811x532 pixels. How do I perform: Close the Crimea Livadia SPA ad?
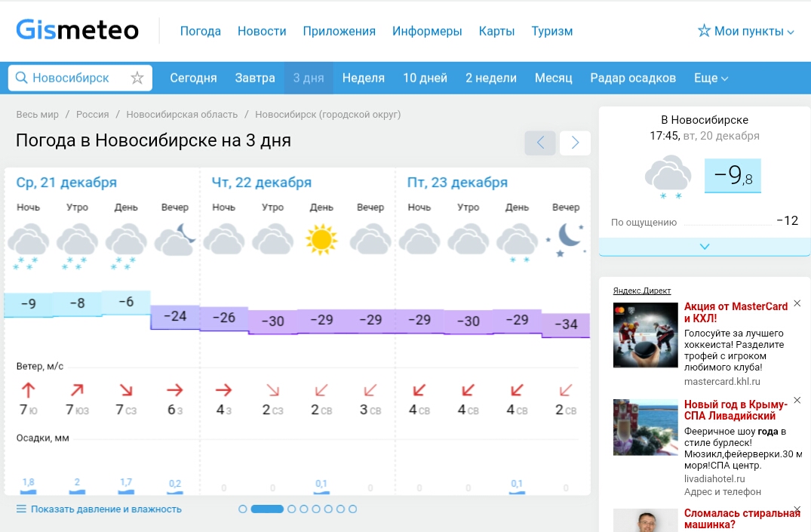pos(797,400)
